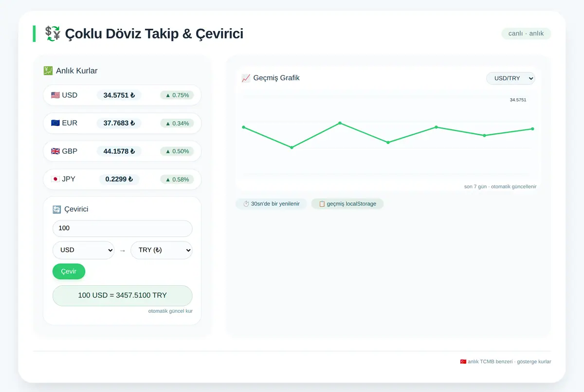Click the Çevir convert button

click(x=69, y=271)
